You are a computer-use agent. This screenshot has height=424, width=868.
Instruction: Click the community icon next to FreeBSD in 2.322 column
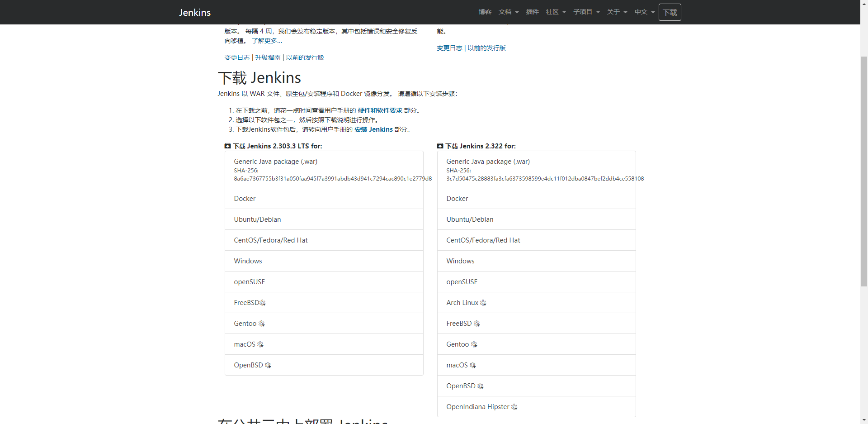click(x=477, y=324)
